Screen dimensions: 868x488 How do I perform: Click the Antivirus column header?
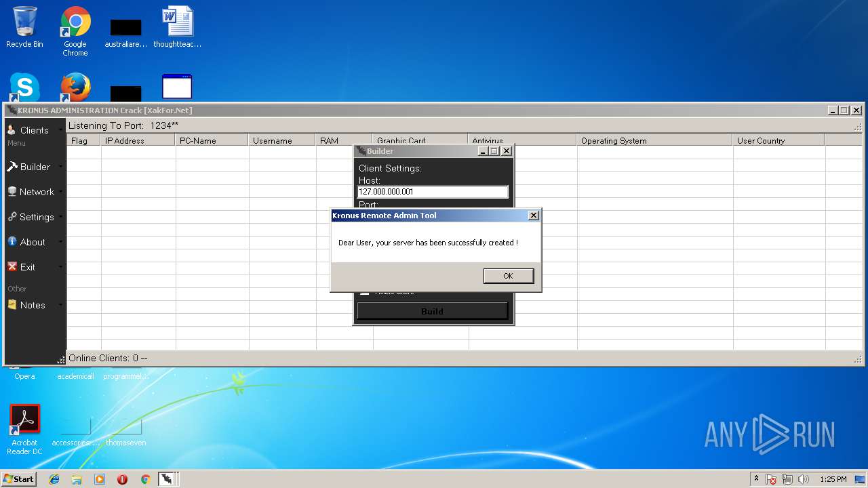[522, 140]
